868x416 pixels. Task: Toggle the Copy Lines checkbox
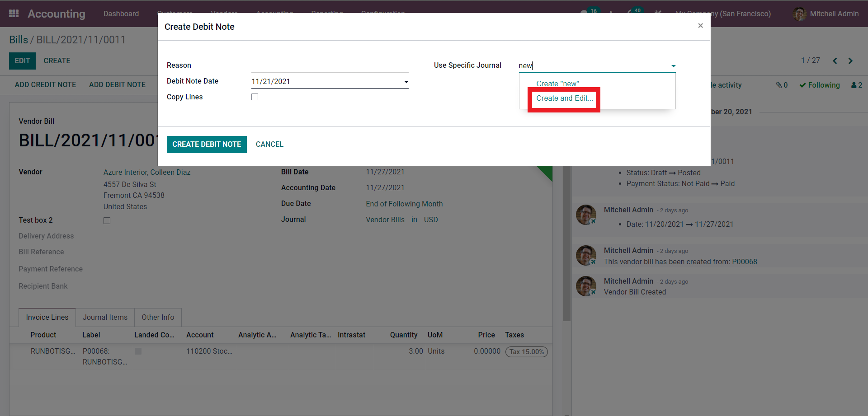point(255,97)
